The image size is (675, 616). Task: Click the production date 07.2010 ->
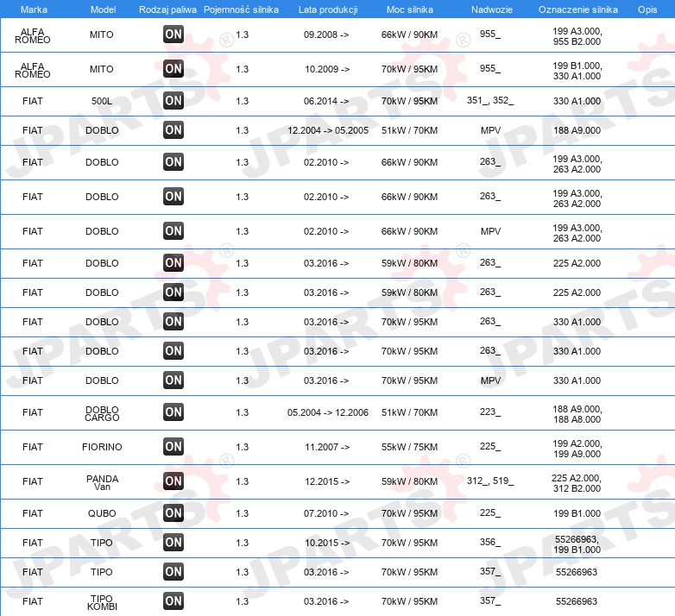(x=326, y=513)
